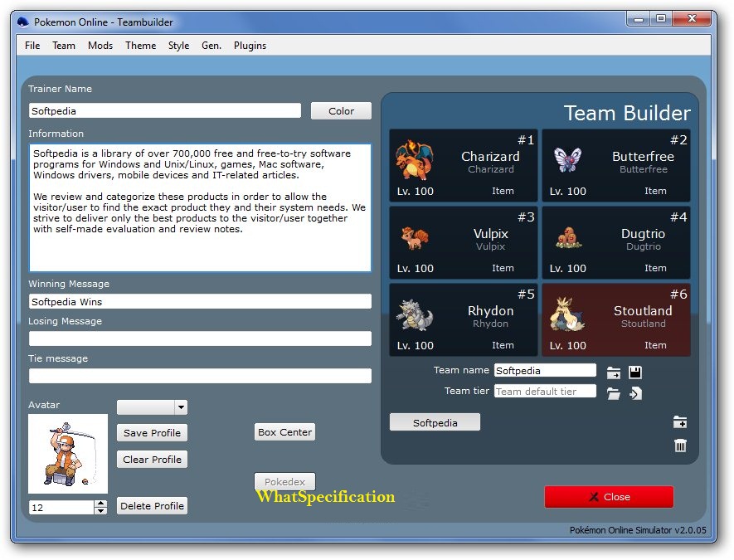Image resolution: width=734 pixels, height=560 pixels.
Task: Delete the team using the trash icon
Action: point(680,446)
